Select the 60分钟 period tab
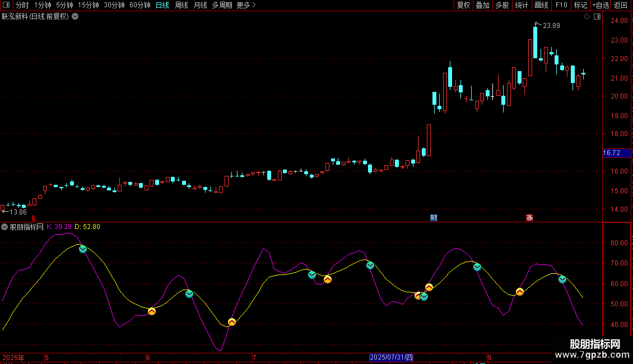 [x=140, y=5]
